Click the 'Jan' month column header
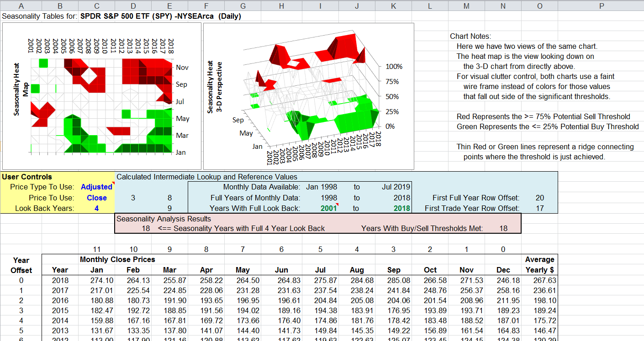 (x=96, y=270)
